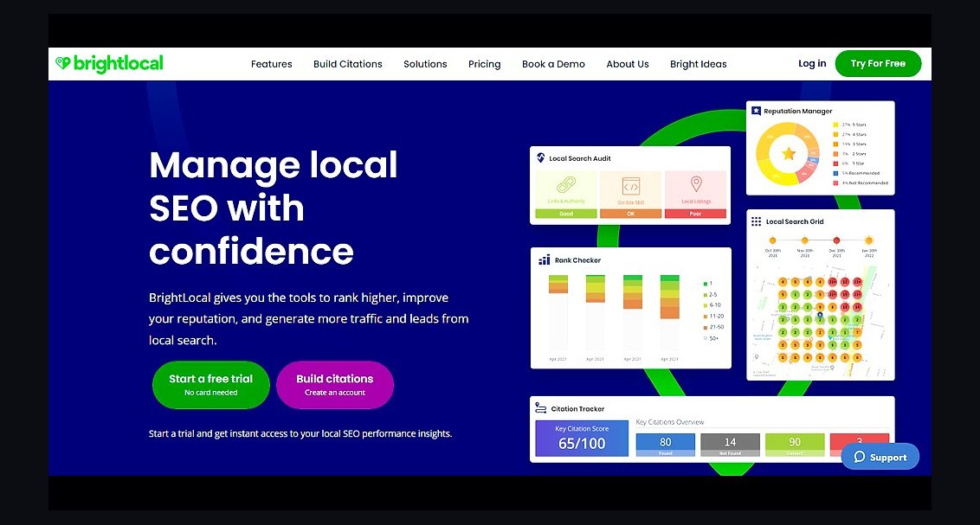The width and height of the screenshot is (980, 525).
Task: Open the Solutions menu
Action: pyautogui.click(x=425, y=64)
